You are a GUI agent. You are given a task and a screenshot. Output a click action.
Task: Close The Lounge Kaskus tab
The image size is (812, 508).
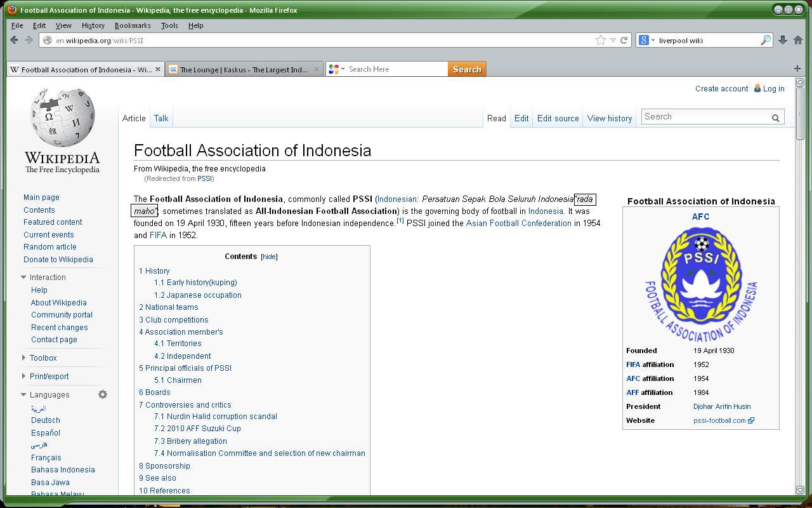point(317,69)
